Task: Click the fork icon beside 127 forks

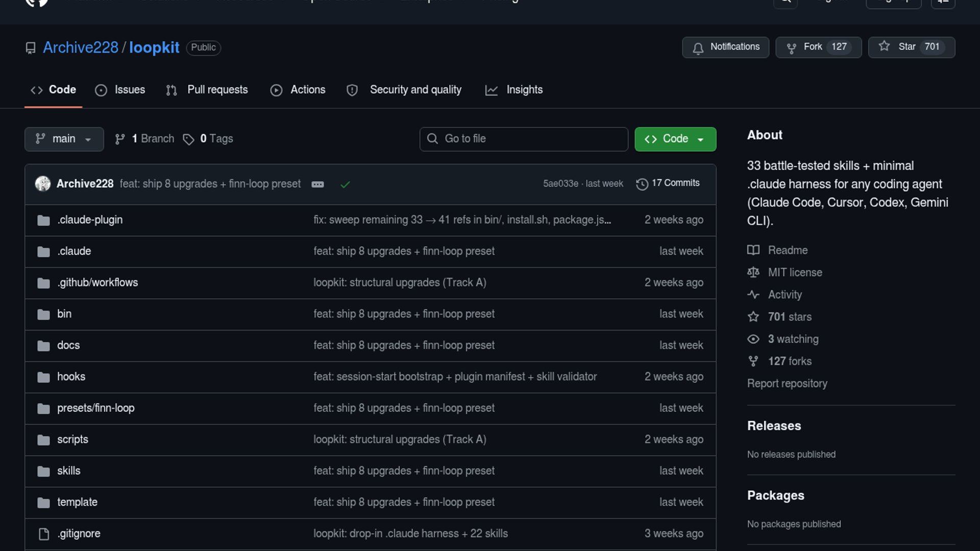Action: tap(753, 361)
